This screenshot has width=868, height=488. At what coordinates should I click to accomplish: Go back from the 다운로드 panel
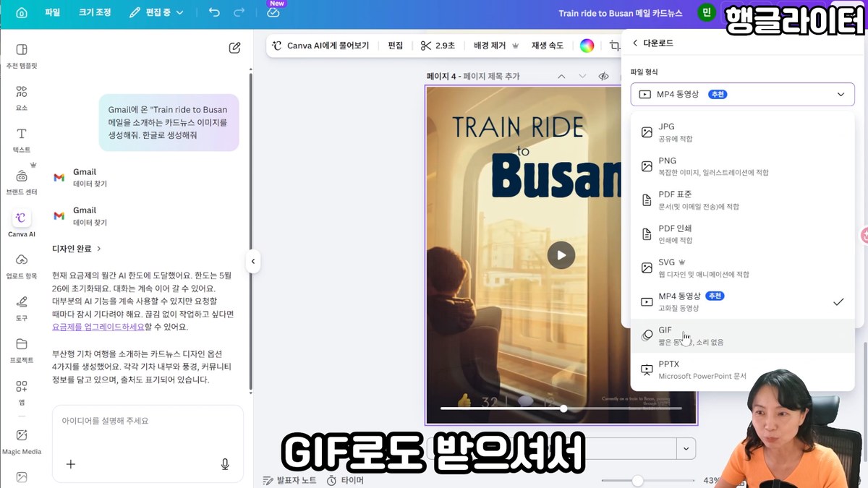(x=635, y=43)
